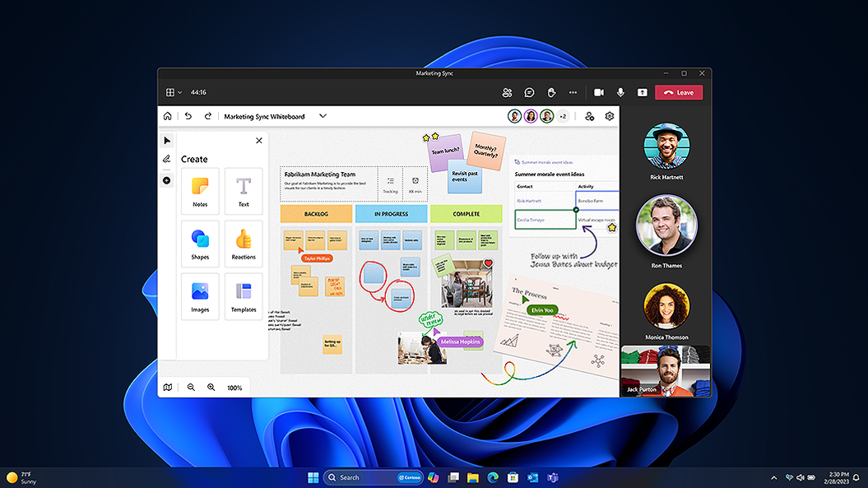This screenshot has height=488, width=868.
Task: Undo the last whiteboard action
Action: [x=188, y=117]
